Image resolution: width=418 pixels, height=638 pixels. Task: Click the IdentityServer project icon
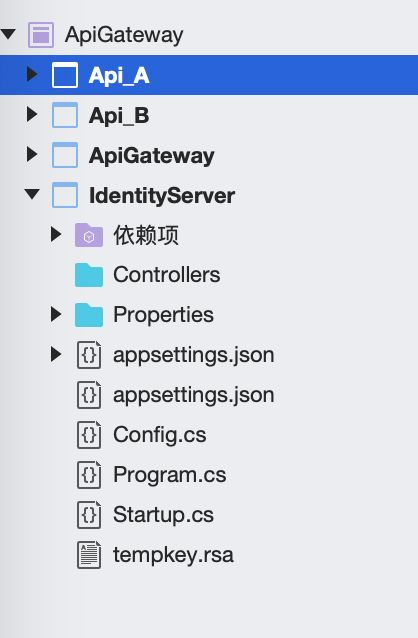[x=65, y=195]
